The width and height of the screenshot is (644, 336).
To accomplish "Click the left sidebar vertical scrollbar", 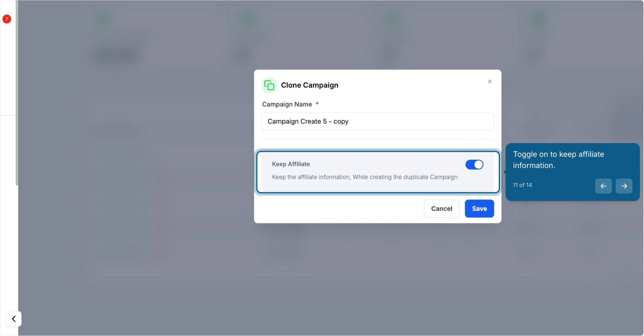I will (x=17, y=93).
